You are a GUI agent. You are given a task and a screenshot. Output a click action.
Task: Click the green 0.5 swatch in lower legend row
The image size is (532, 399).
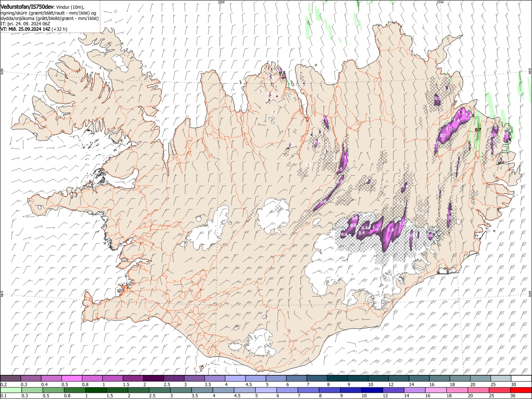(x=54, y=390)
